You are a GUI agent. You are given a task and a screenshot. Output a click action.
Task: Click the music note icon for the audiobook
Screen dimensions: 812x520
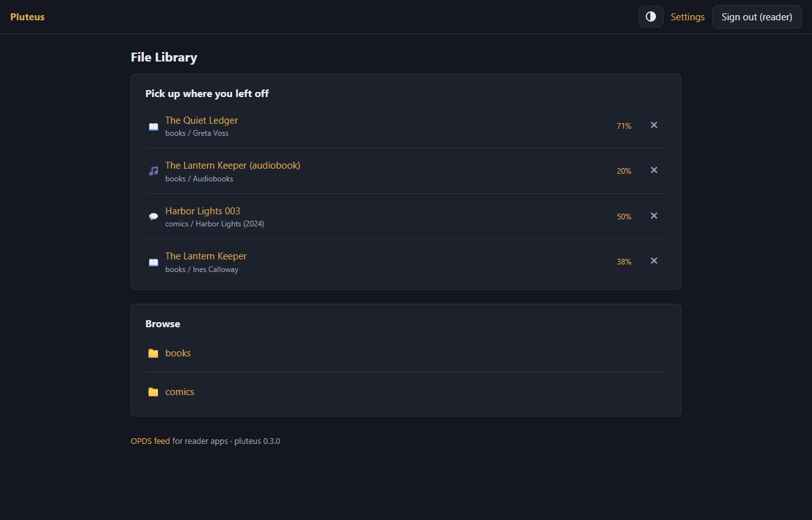click(154, 171)
